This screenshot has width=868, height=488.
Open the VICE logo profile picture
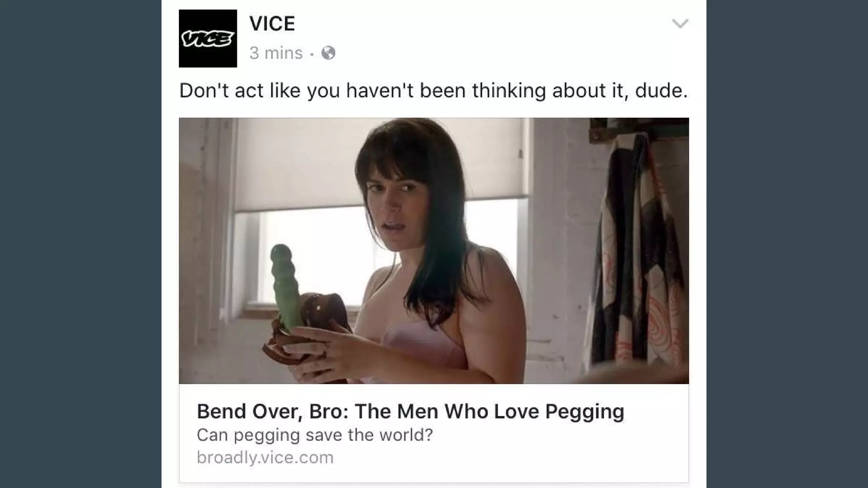pos(208,39)
